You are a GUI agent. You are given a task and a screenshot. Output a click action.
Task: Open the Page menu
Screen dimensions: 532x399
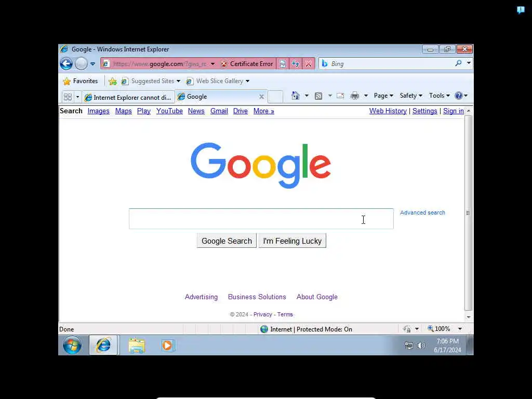click(383, 96)
